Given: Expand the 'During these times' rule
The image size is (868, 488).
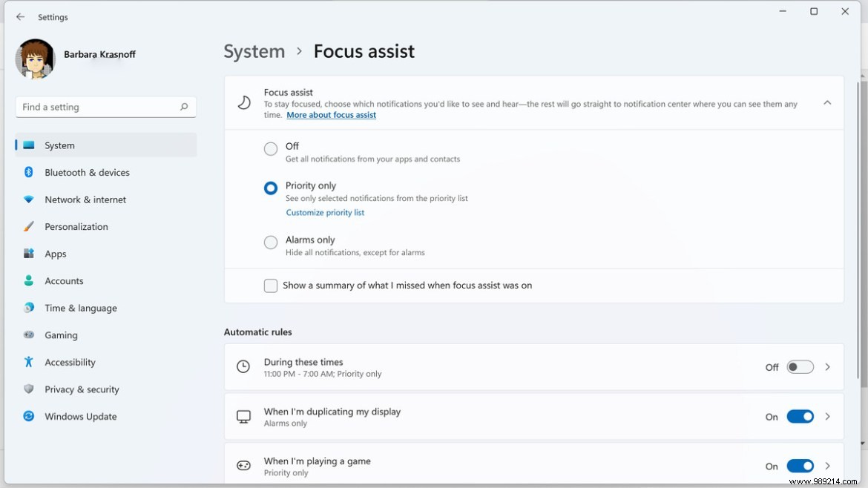Looking at the screenshot, I should pos(827,366).
